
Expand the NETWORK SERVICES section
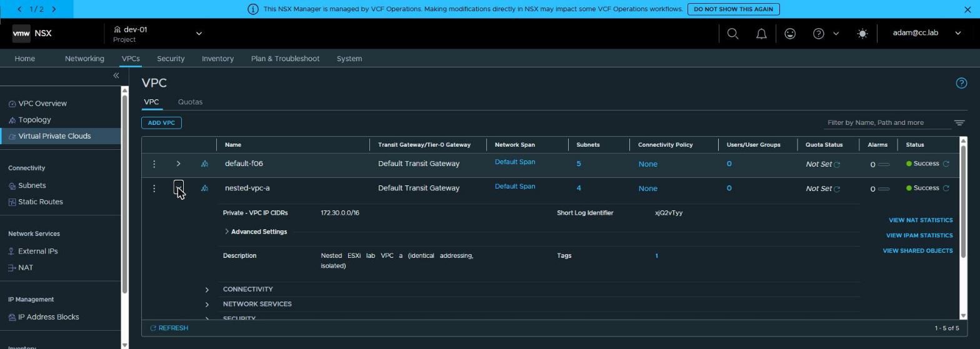(207, 305)
